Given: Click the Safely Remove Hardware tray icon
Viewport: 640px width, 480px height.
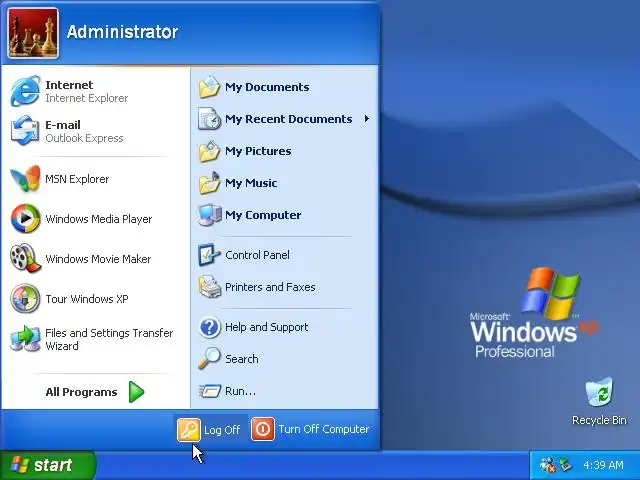Looking at the screenshot, I should coord(565,464).
